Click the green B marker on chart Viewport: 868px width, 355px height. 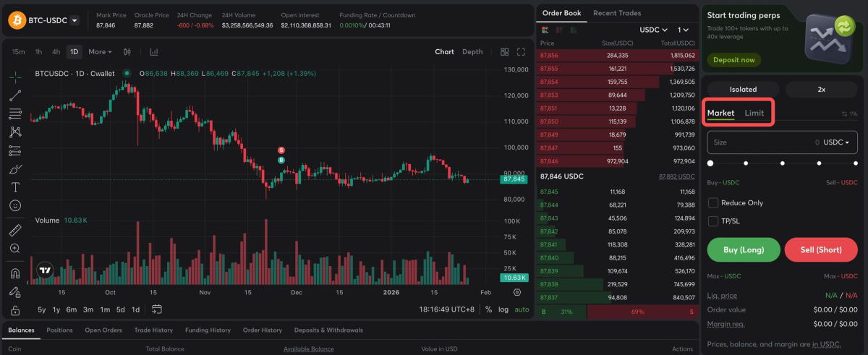point(281,160)
